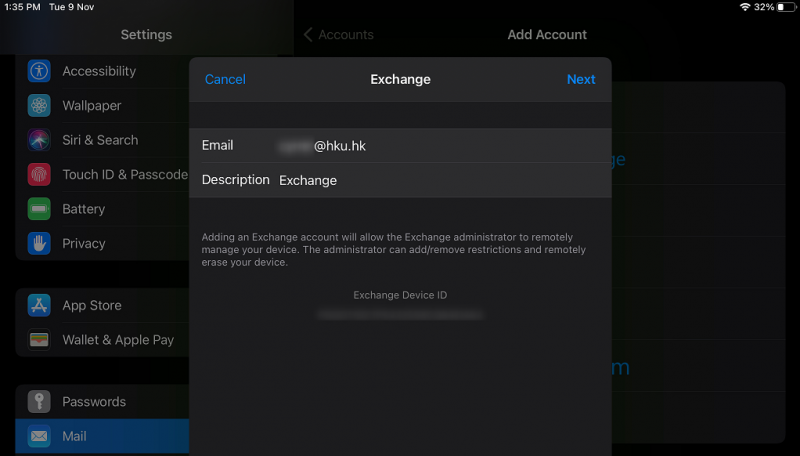This screenshot has width=800, height=456.
Task: Select Passwords in the sidebar
Action: [103, 401]
